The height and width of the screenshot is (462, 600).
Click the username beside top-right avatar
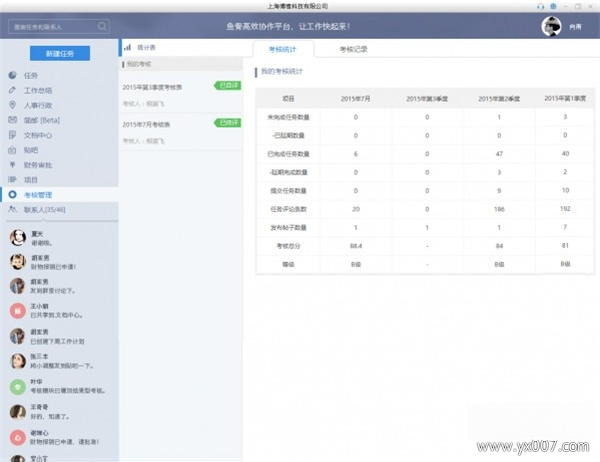coord(575,26)
